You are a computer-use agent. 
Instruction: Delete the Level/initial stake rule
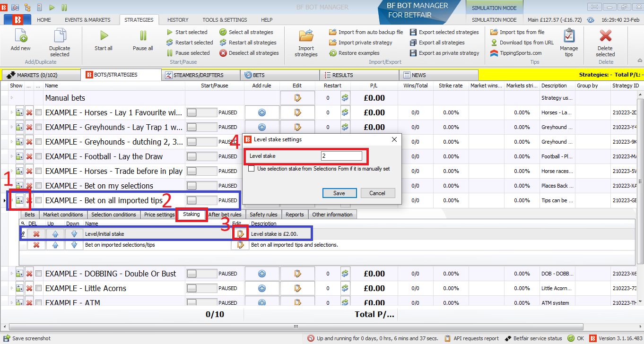(36, 233)
